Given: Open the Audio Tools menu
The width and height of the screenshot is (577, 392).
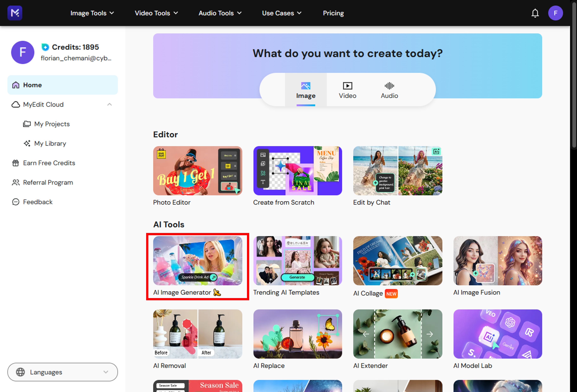Looking at the screenshot, I should coord(220,13).
